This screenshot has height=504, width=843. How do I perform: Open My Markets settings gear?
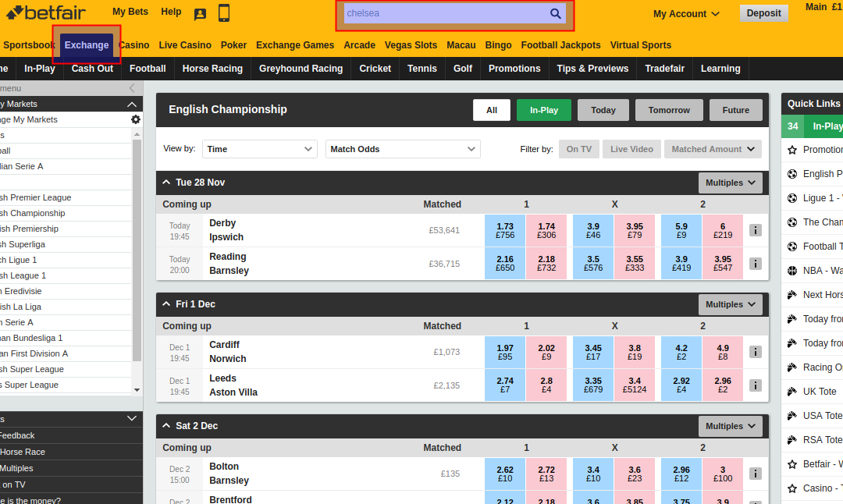point(136,119)
